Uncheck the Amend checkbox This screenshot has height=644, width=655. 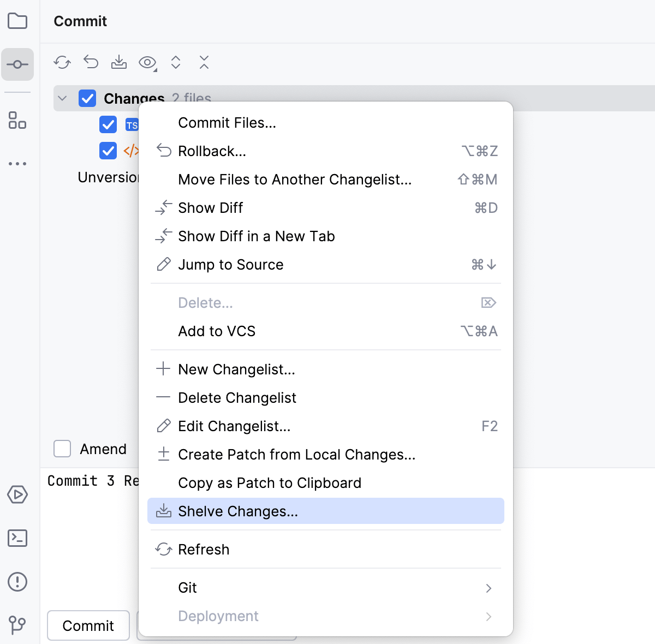tap(62, 449)
